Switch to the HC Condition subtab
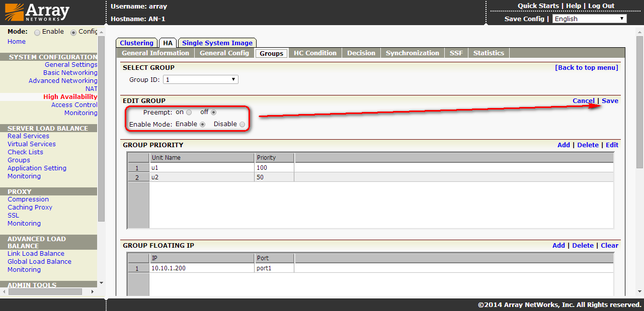 (315, 53)
